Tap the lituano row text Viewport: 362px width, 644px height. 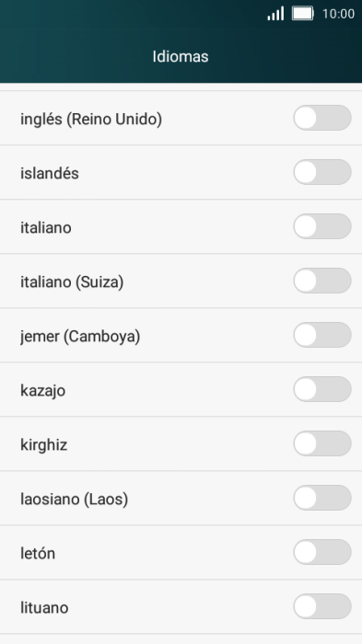click(x=44, y=607)
